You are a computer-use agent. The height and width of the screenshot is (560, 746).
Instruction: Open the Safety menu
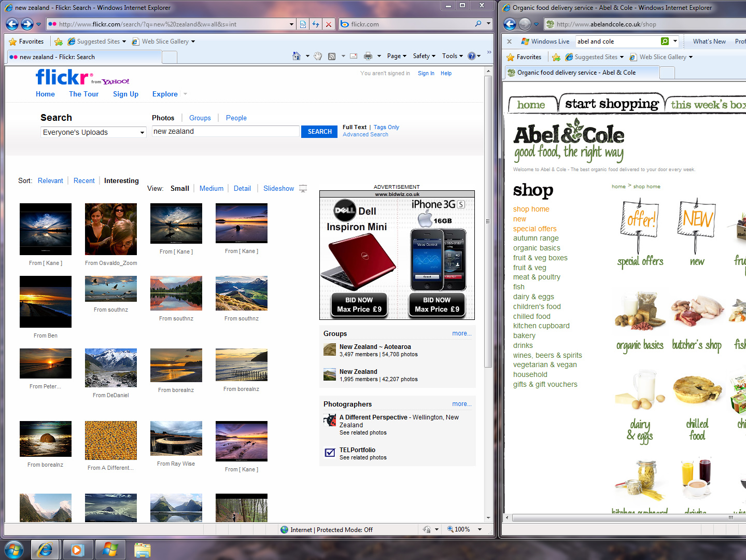pos(424,56)
